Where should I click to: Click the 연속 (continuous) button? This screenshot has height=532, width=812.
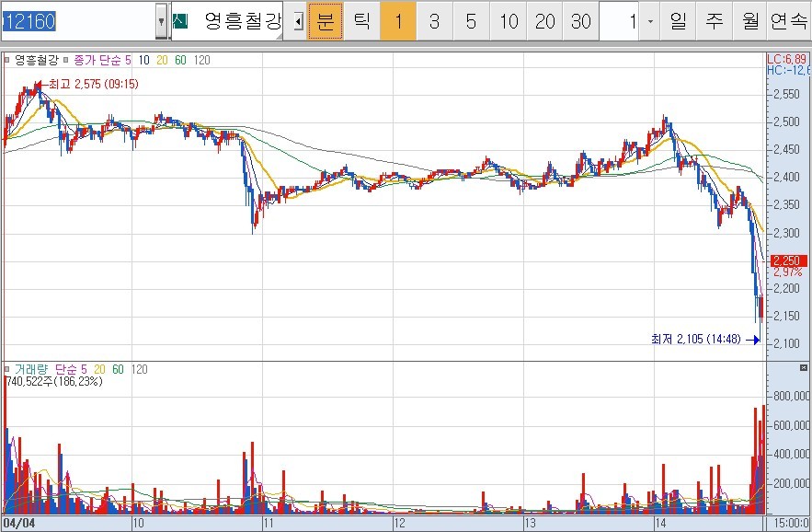pyautogui.click(x=788, y=21)
